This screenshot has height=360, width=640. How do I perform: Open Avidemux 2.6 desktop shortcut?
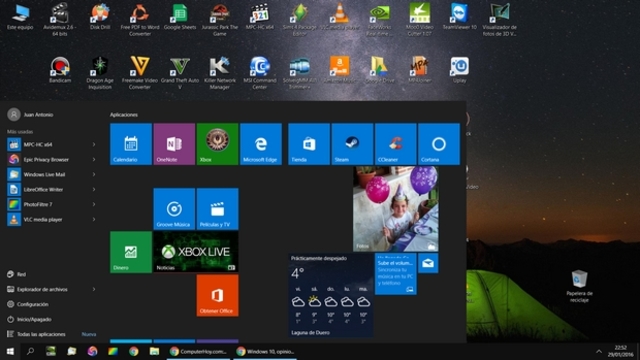[60, 19]
